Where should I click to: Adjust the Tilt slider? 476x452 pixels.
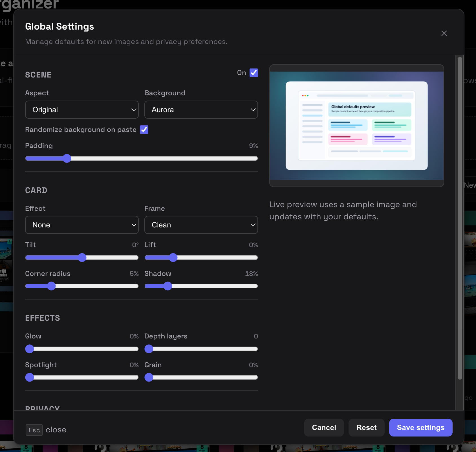(82, 257)
